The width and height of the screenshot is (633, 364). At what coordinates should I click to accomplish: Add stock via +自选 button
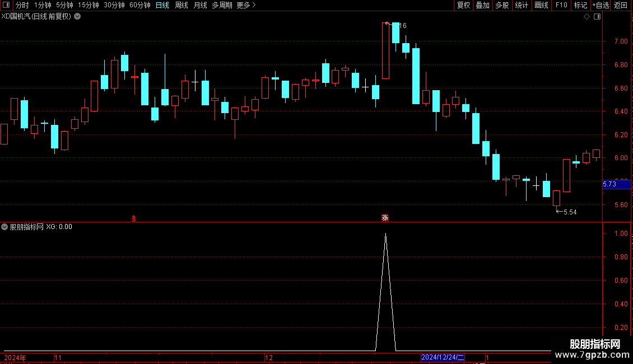601,5
